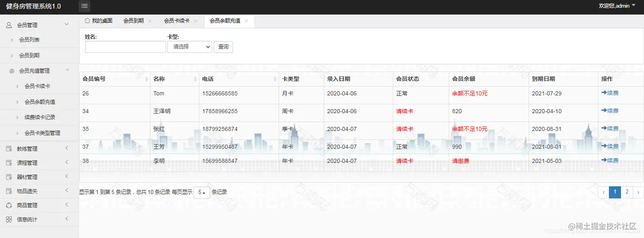Click the 会员余额 column header
The width and height of the screenshot is (644, 238).
pos(463,79)
